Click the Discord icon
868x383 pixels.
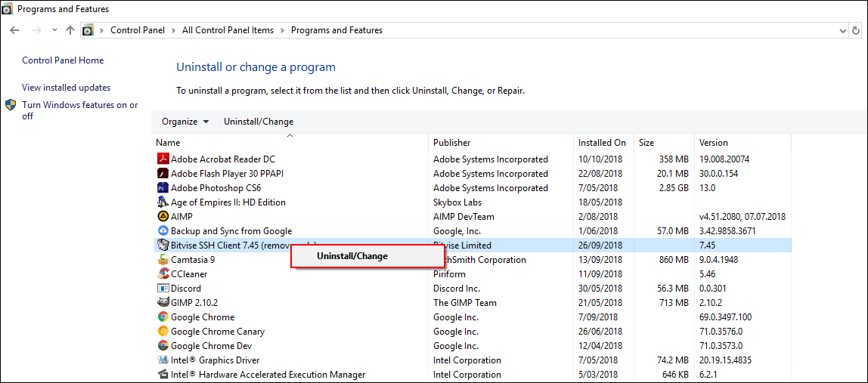click(163, 289)
